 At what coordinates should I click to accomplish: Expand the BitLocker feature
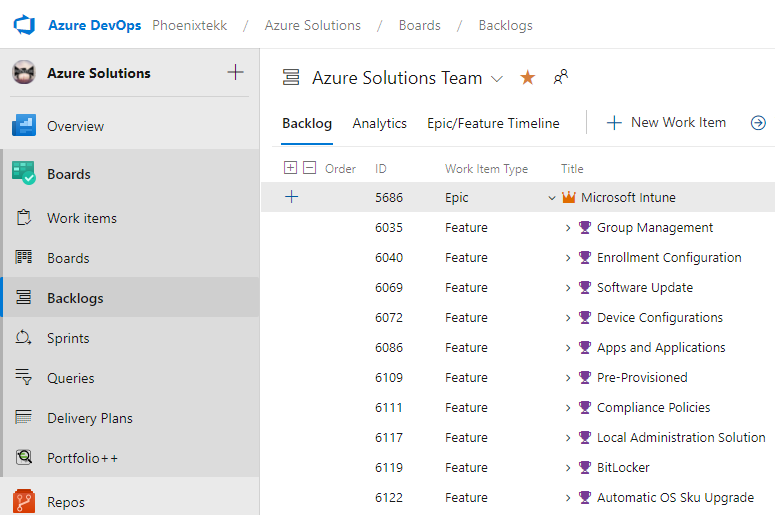(x=568, y=468)
